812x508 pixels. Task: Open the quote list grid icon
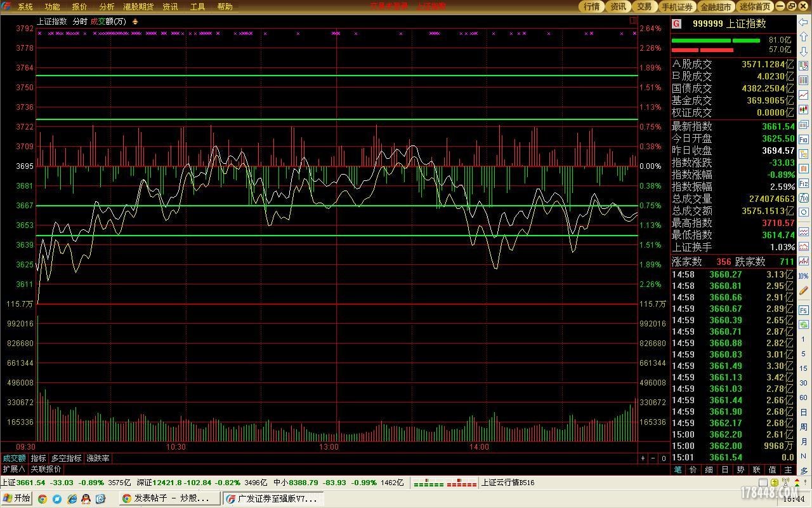(803, 80)
